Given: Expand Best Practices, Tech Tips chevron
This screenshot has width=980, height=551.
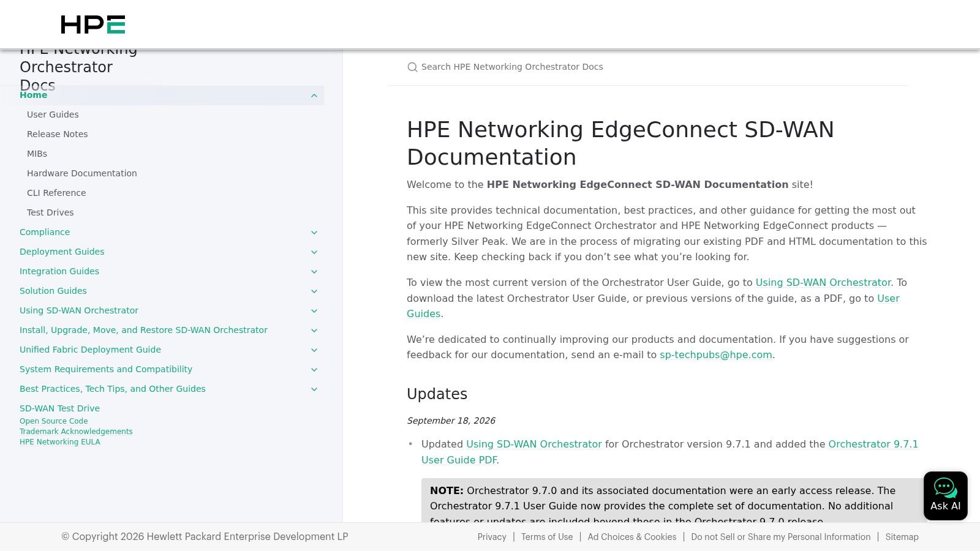Looking at the screenshot, I should 314,389.
